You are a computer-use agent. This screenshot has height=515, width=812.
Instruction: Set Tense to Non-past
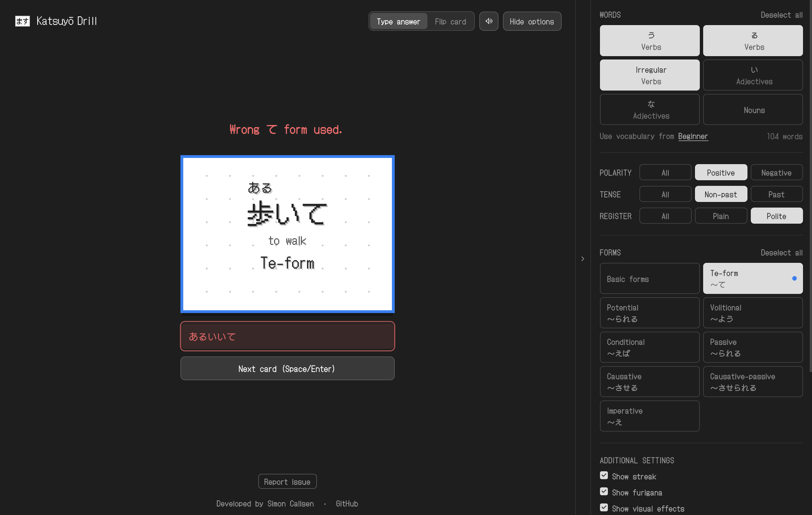coord(721,194)
